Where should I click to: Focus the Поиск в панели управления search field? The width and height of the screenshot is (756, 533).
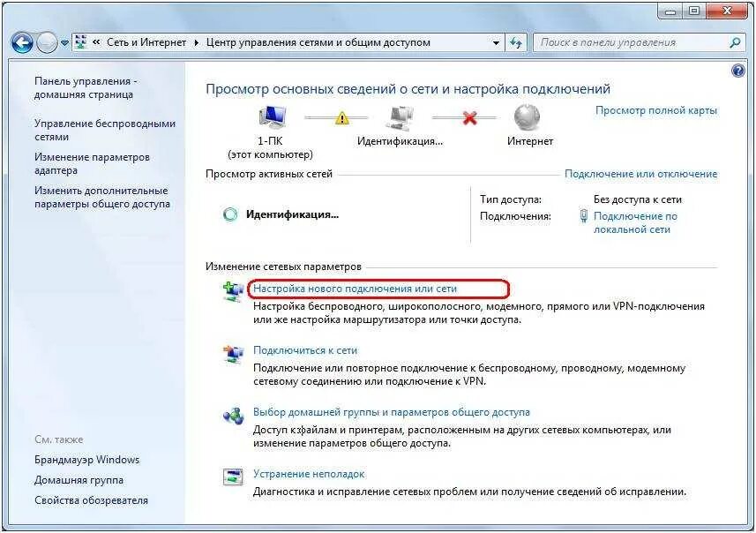click(632, 43)
